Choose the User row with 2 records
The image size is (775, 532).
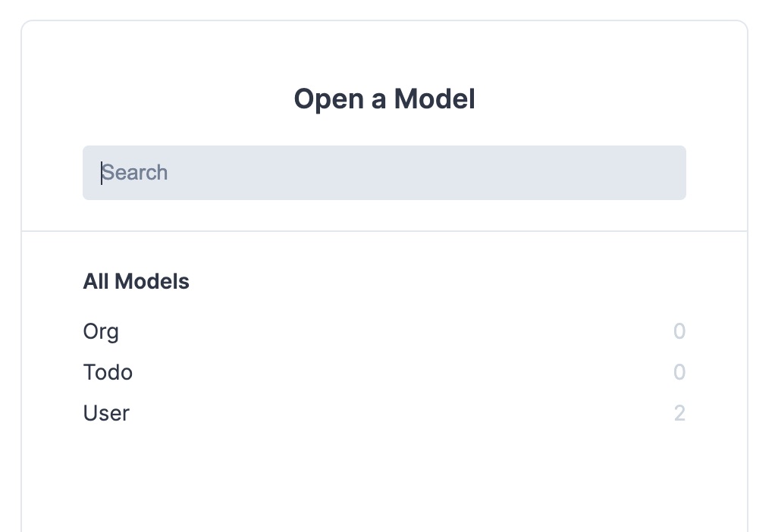click(x=106, y=414)
